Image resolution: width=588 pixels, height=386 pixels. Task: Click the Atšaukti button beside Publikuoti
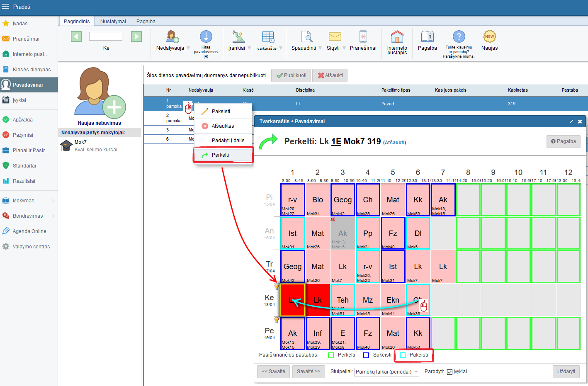[x=330, y=75]
